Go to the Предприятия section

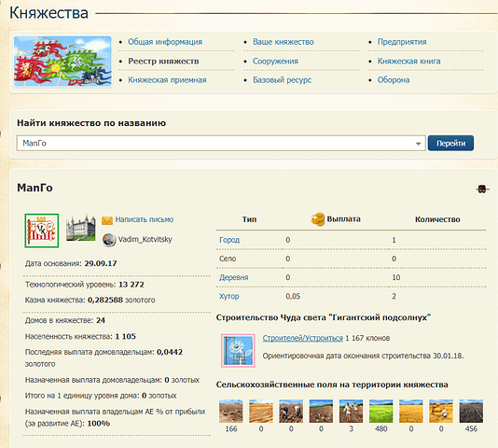click(x=402, y=42)
